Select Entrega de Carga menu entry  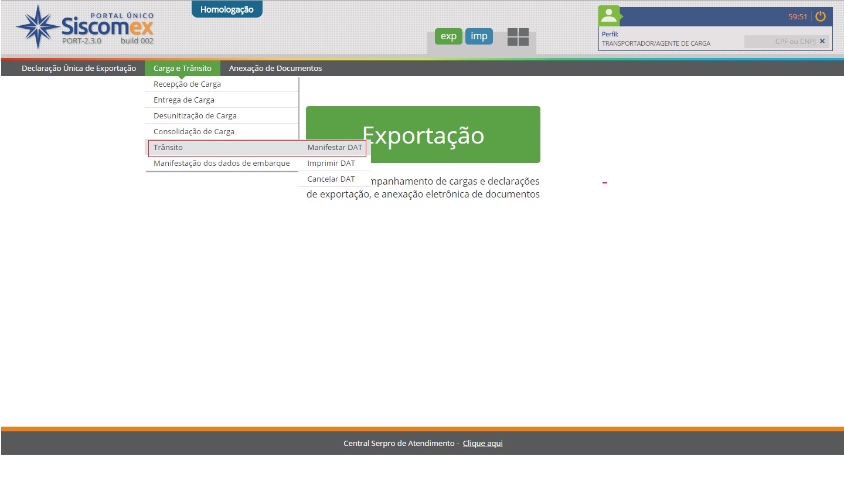[x=184, y=100]
